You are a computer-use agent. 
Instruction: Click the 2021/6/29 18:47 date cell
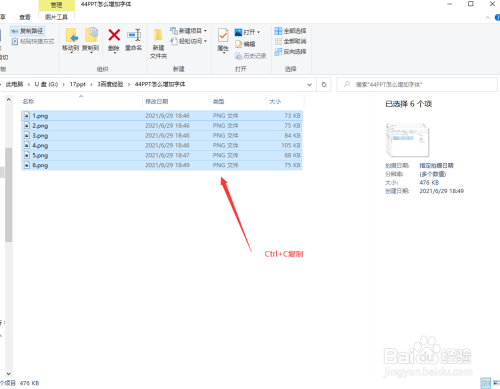[x=167, y=155]
